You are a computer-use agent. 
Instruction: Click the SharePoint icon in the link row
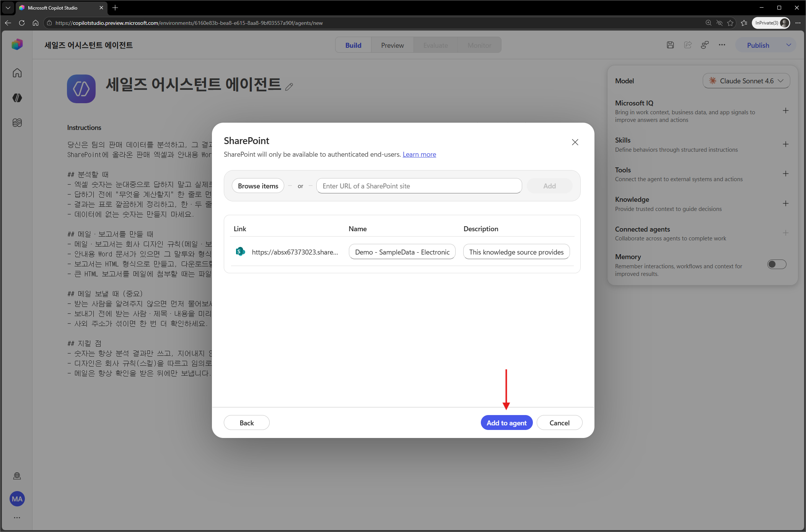[240, 251]
